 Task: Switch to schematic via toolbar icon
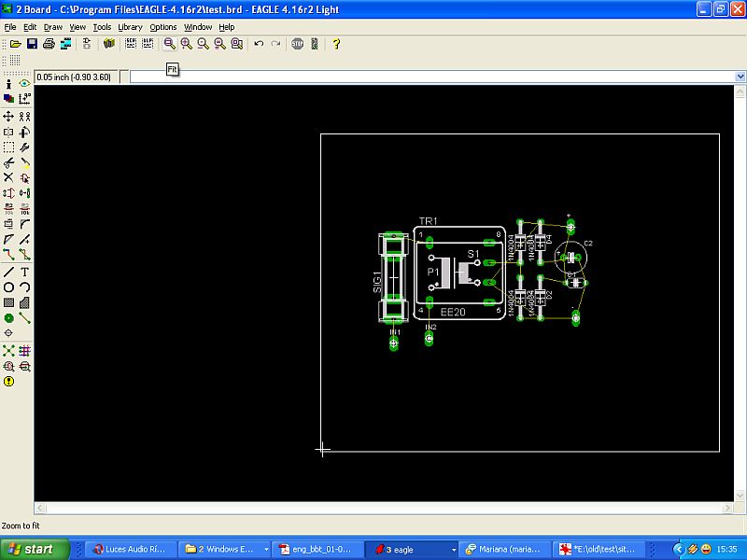[87, 44]
